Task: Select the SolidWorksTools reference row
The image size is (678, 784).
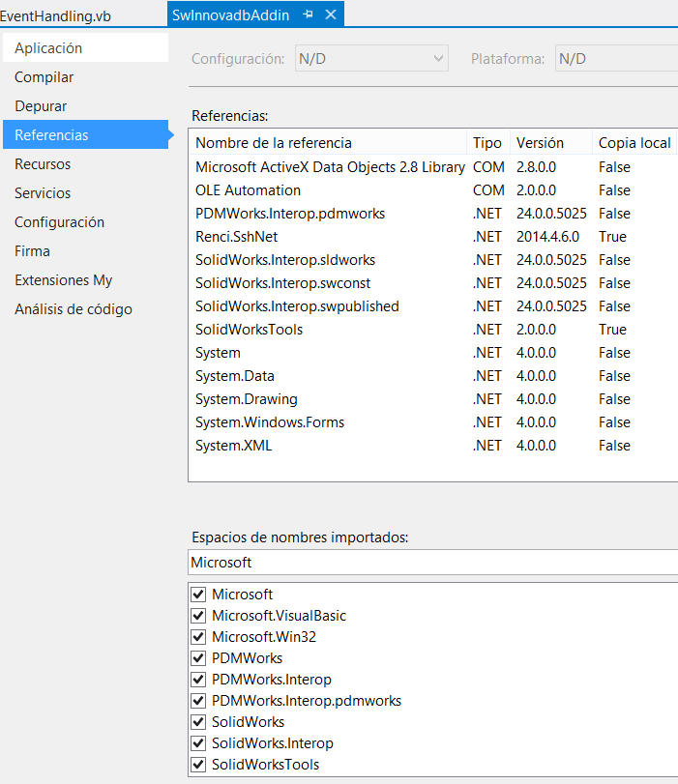Action: tap(433, 330)
